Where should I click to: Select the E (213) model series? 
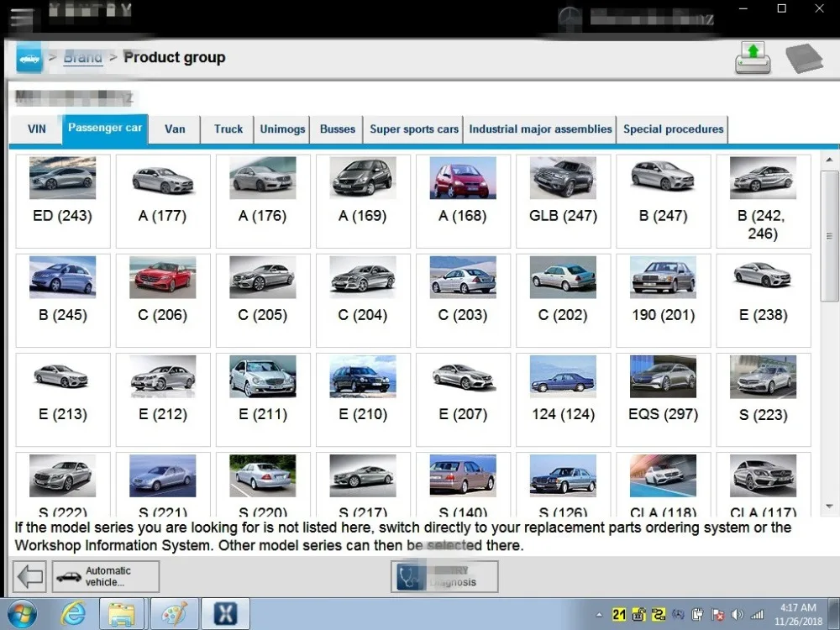pos(63,399)
